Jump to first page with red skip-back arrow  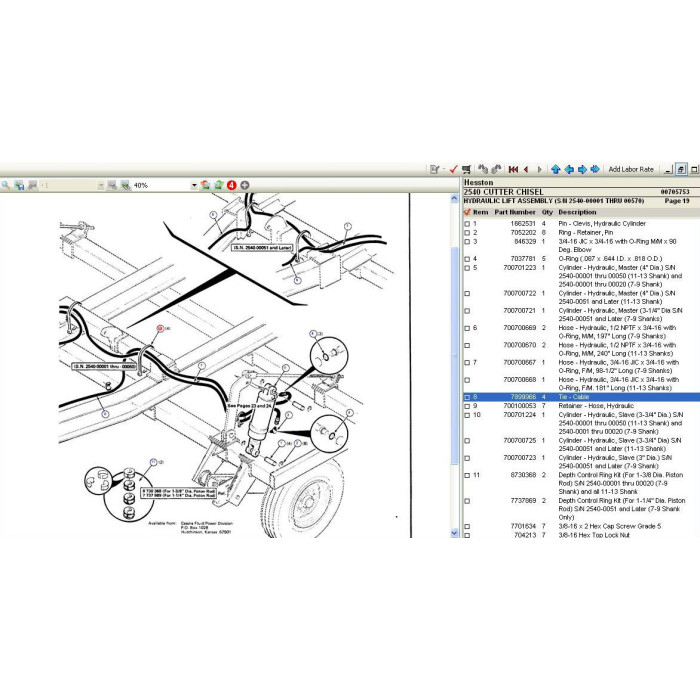[x=513, y=169]
